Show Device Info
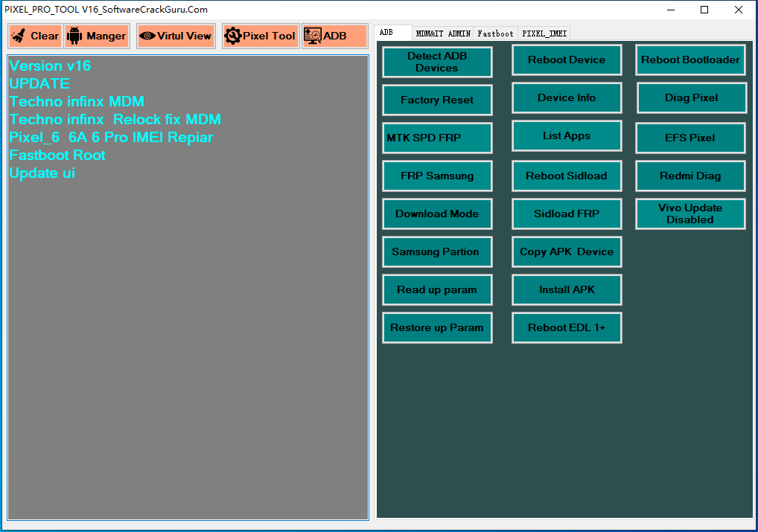This screenshot has height=532, width=758. pos(567,97)
